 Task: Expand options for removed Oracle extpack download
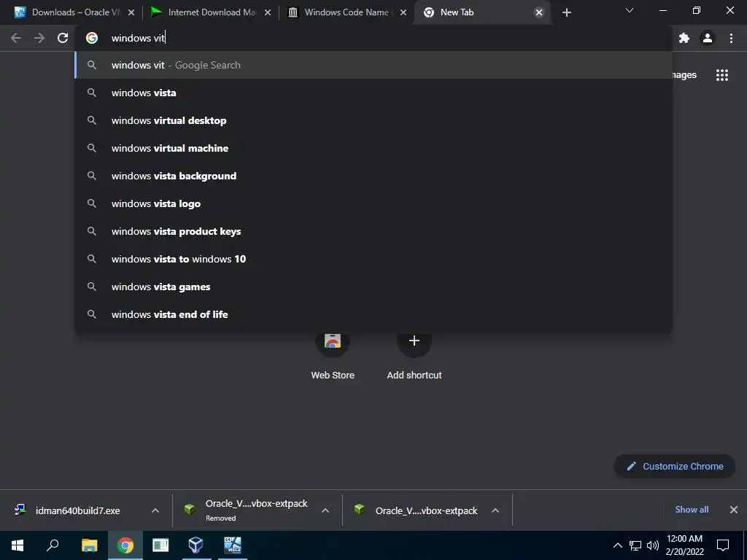tap(325, 510)
